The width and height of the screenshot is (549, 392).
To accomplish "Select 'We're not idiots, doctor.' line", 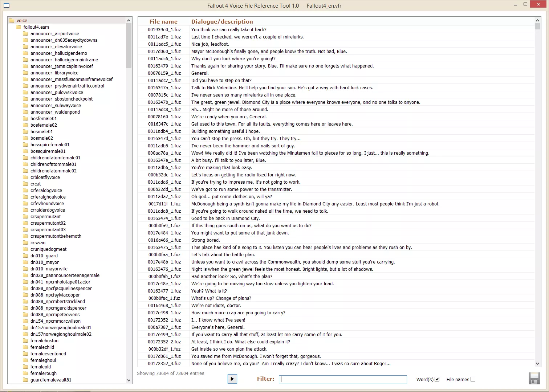I will (216, 305).
